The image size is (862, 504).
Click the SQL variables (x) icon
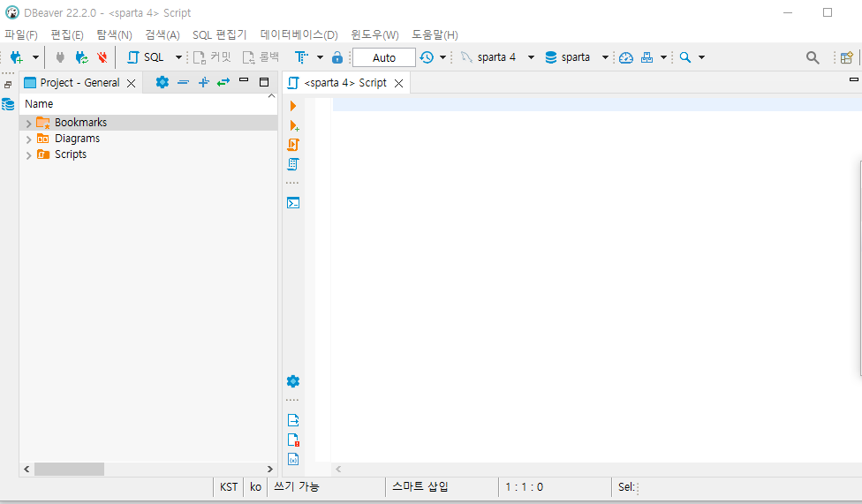[x=293, y=459]
